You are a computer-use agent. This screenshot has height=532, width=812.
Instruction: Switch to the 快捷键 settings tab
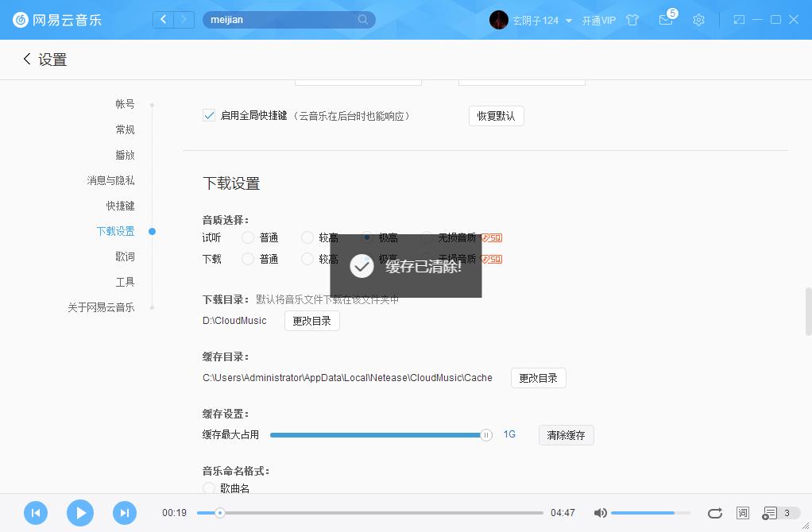point(122,206)
